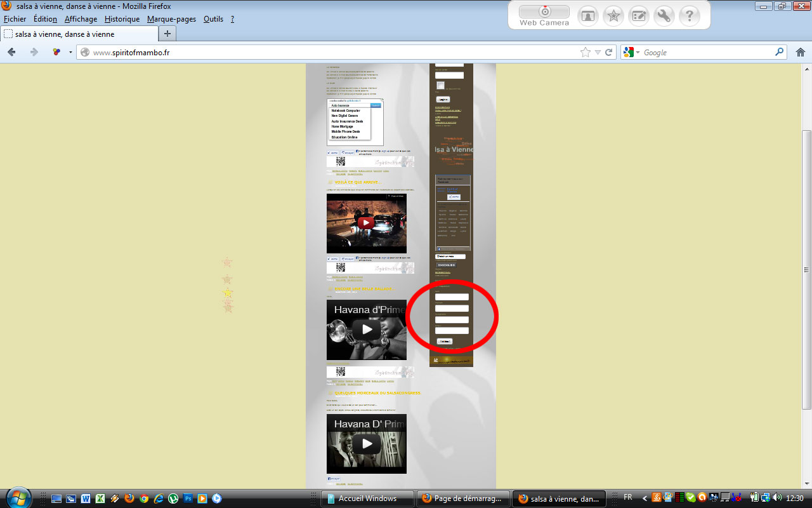The height and width of the screenshot is (508, 812).
Task: Open the Outils menu
Action: pyautogui.click(x=213, y=19)
